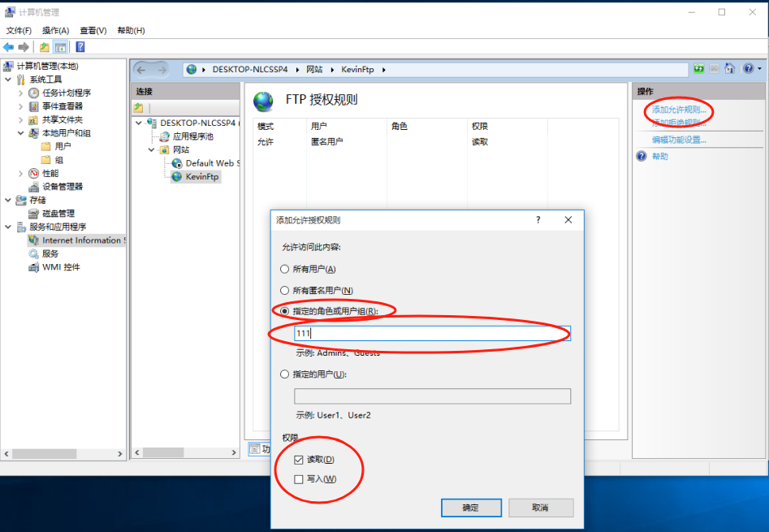Viewport: 769px width, 532px height.
Task: Click the blue help toolbar icon
Action: pos(80,47)
